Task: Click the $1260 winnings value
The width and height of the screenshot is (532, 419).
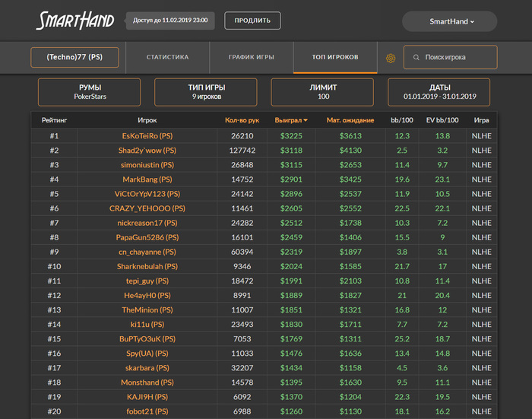Action: (291, 411)
